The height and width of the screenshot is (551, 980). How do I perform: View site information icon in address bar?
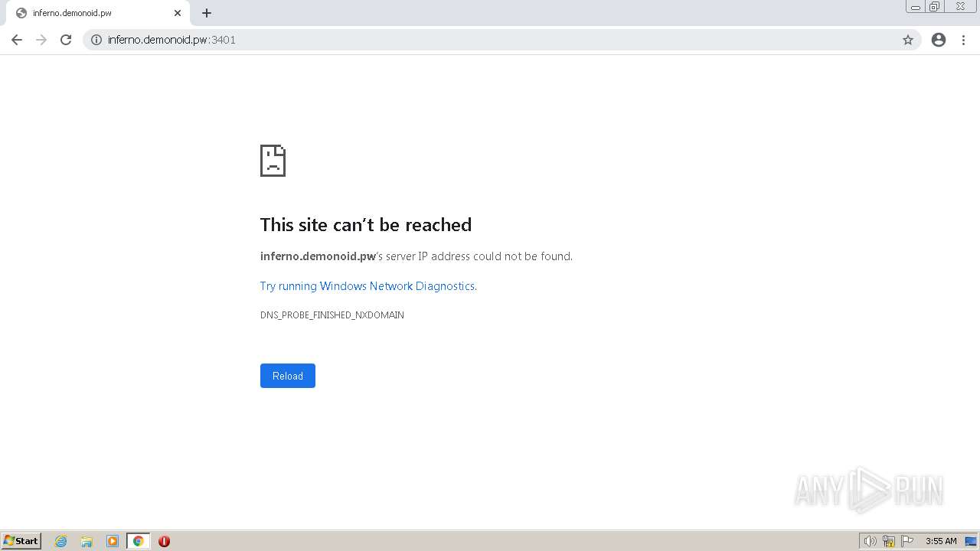pos(96,40)
